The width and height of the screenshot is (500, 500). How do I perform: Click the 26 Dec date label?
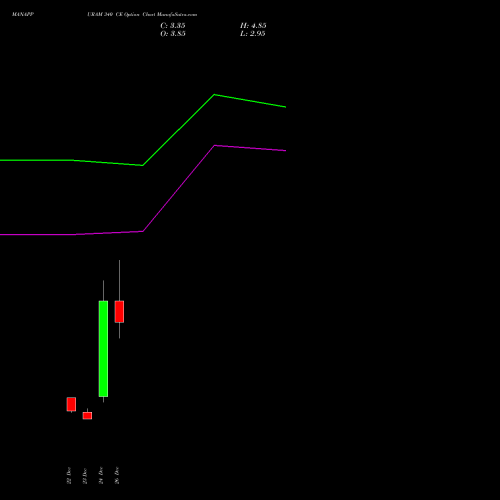pos(117,475)
